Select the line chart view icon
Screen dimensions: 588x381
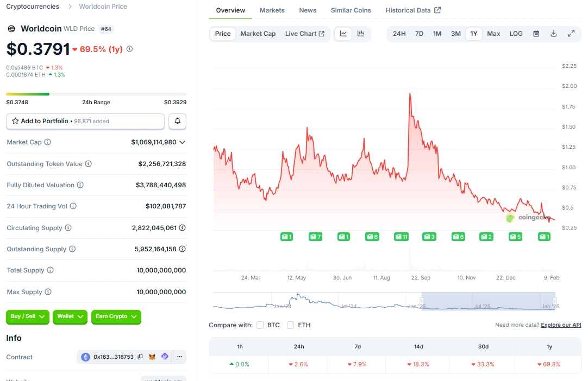pos(343,34)
